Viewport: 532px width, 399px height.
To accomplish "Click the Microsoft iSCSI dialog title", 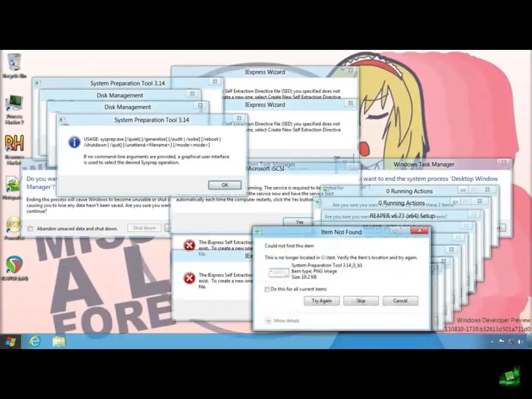I will pos(264,169).
